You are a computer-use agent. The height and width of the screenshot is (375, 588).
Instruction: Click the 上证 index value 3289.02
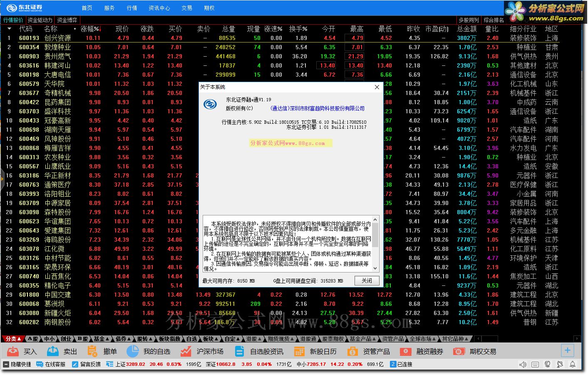pyautogui.click(x=136, y=364)
